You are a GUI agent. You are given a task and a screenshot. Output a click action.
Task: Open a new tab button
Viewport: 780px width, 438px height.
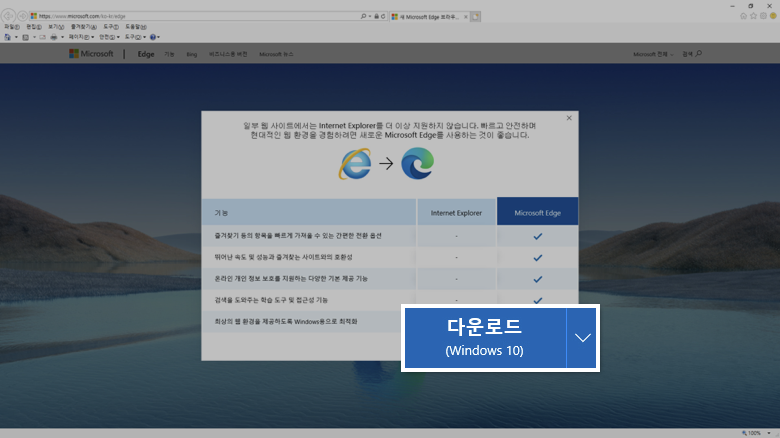coord(476,17)
